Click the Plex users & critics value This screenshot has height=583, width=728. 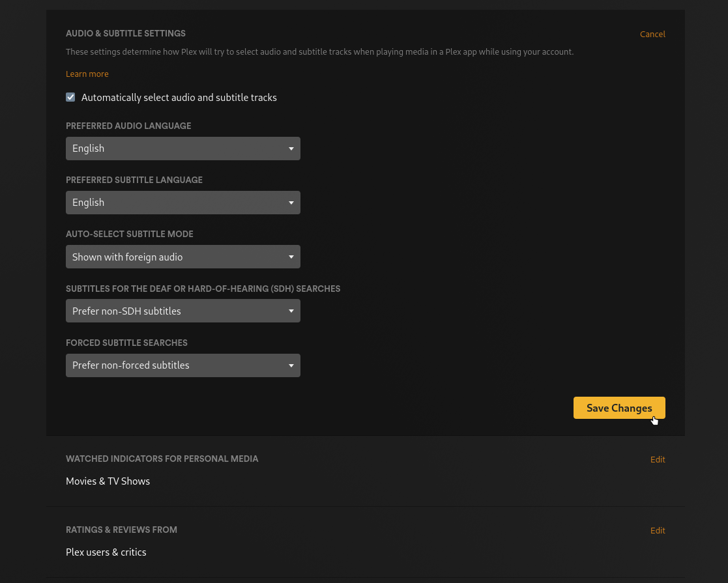[106, 552]
